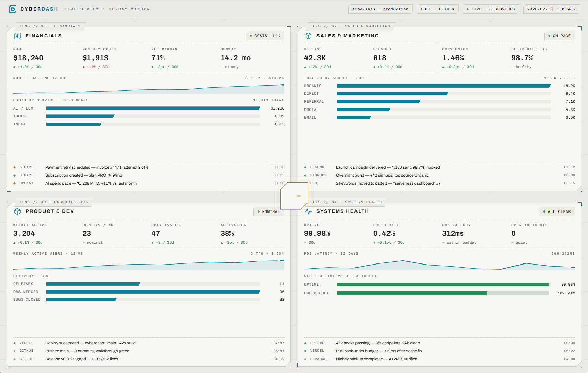Open the LENS // 01 Financials tab
The image size is (588, 373).
click(x=50, y=26)
